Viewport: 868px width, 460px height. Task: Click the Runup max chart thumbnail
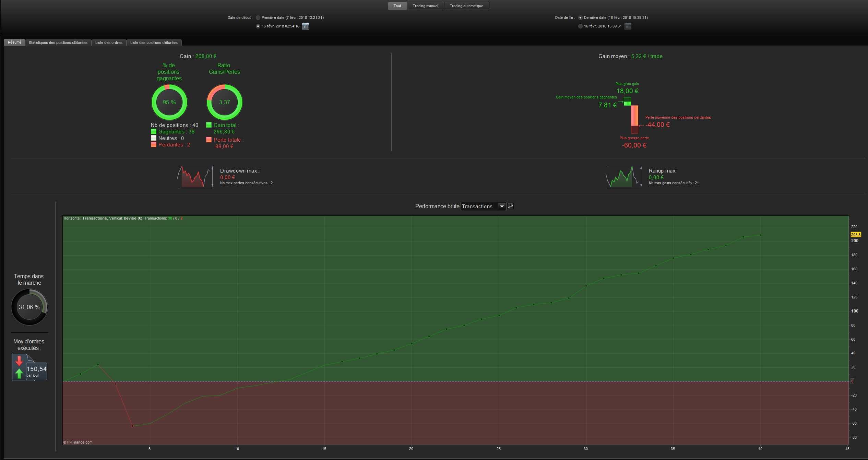(x=624, y=177)
